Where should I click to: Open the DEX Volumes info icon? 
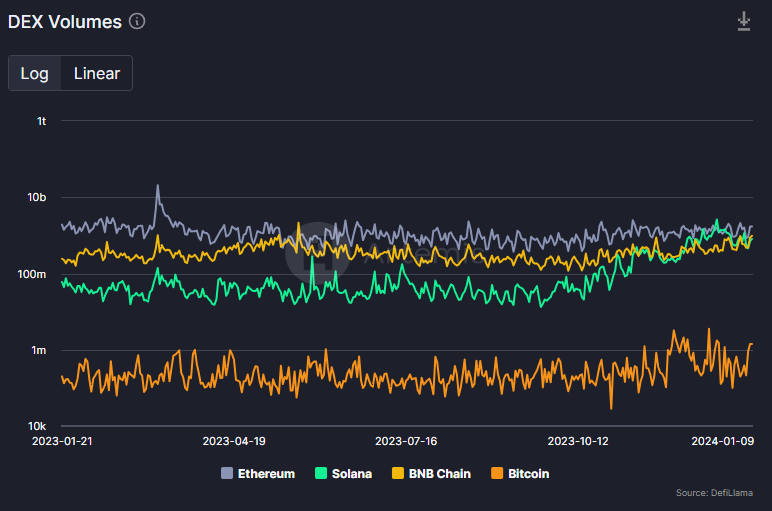[137, 21]
